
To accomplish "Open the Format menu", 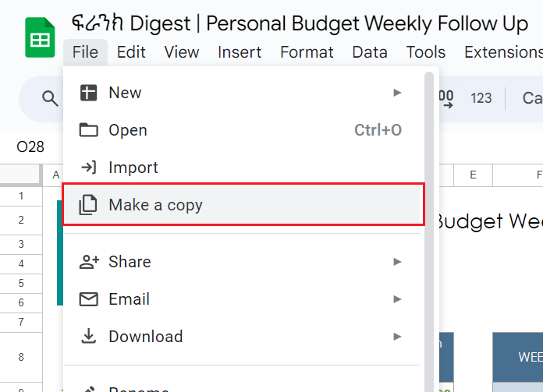I will [x=307, y=52].
